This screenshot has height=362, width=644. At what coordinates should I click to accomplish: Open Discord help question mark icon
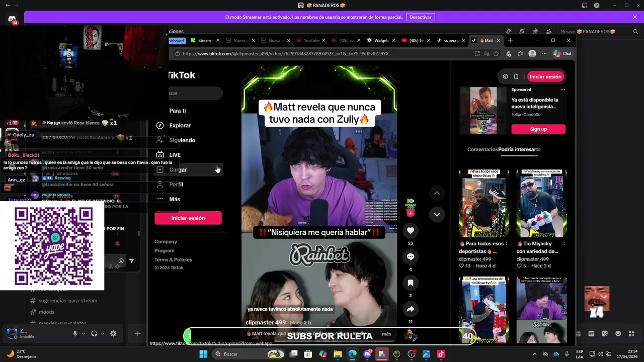(597, 6)
